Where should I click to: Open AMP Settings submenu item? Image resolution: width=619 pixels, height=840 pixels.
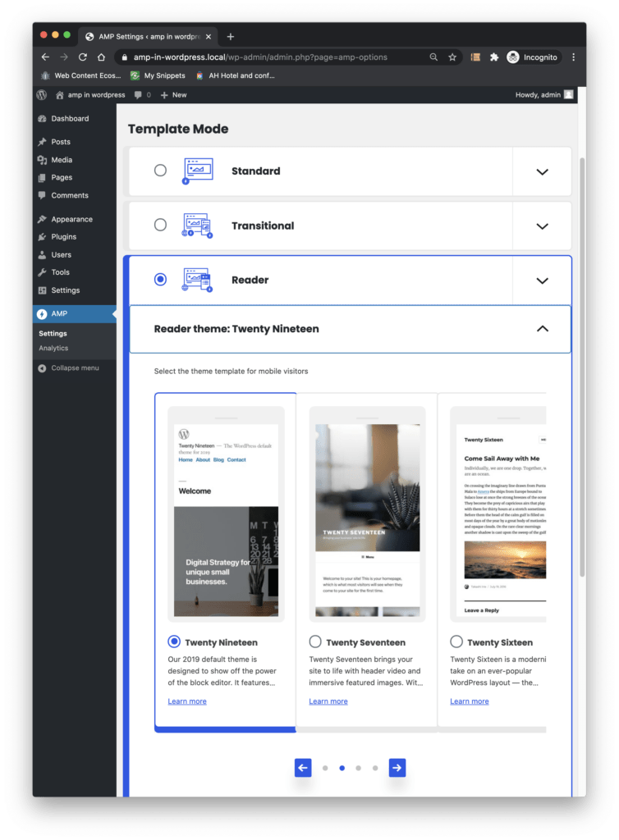53,333
